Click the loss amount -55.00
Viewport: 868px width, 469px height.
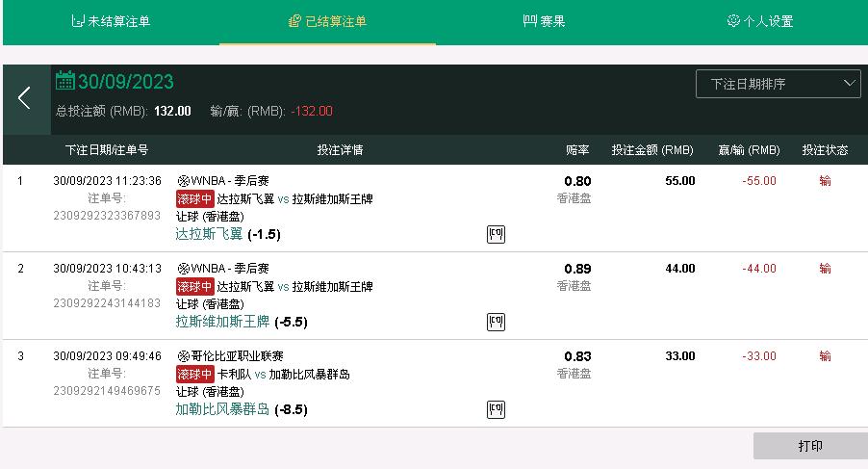pos(759,180)
